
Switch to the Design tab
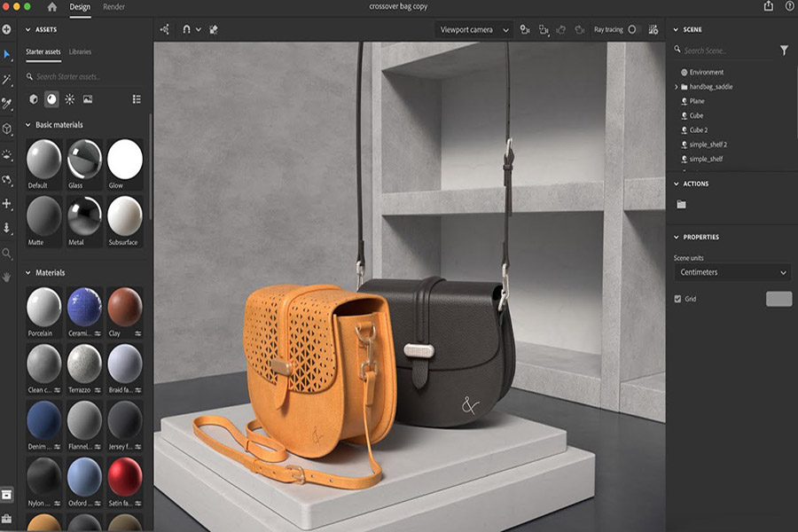click(x=80, y=6)
